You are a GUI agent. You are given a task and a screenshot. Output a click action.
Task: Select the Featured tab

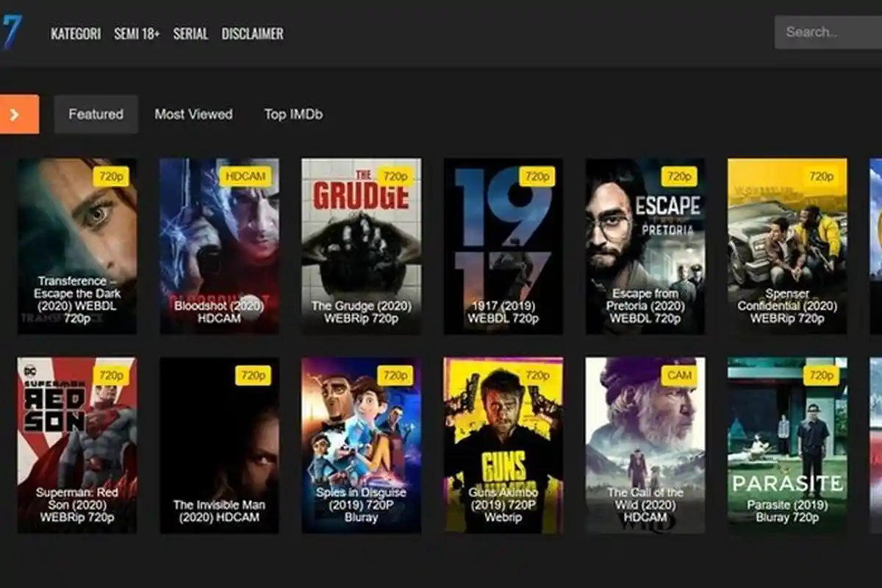[x=96, y=114]
